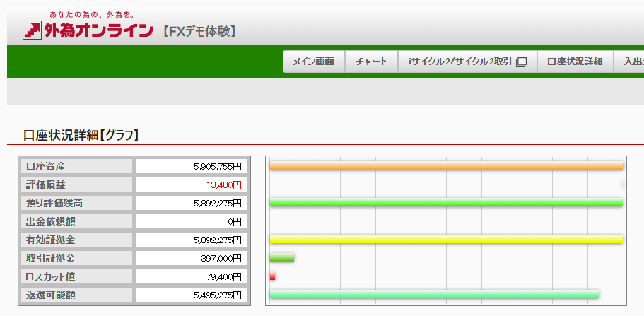Click the small red ロスカット値 bar

tap(272, 276)
